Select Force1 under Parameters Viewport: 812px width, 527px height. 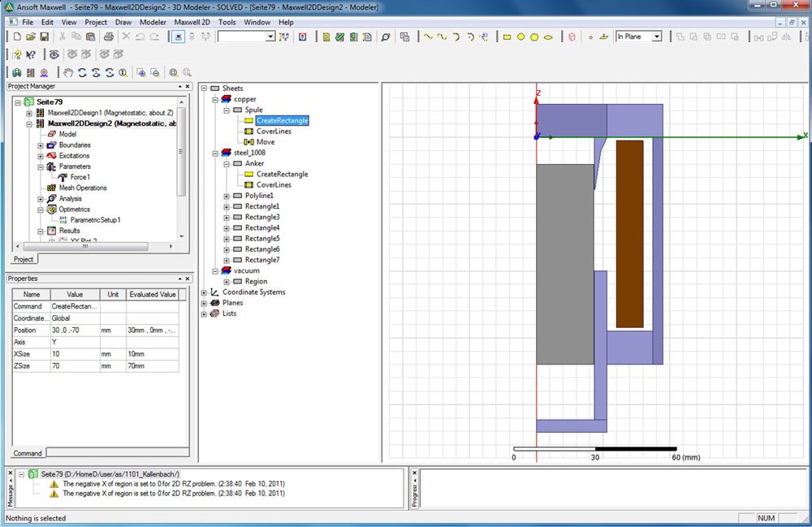click(x=80, y=177)
